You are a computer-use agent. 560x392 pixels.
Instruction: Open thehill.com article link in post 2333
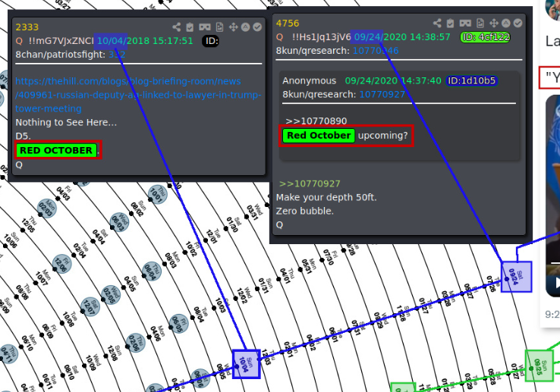point(138,95)
